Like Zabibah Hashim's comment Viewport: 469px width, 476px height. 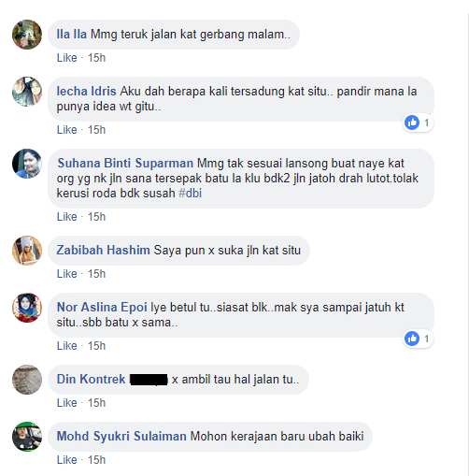66,274
